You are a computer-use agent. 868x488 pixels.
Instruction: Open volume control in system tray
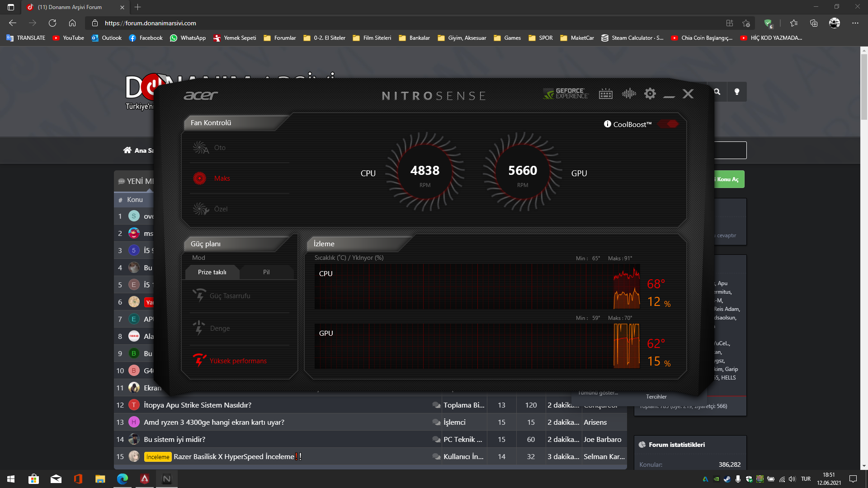click(x=792, y=479)
